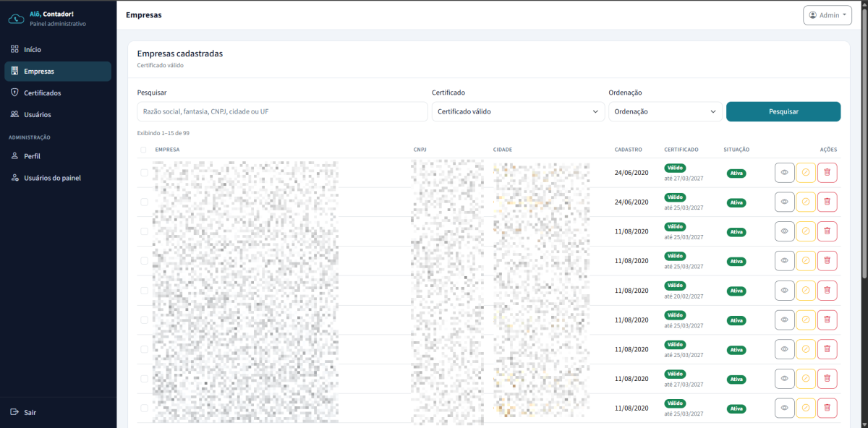Open the Certificado filter dropdown
The height and width of the screenshot is (428, 868).
click(518, 111)
